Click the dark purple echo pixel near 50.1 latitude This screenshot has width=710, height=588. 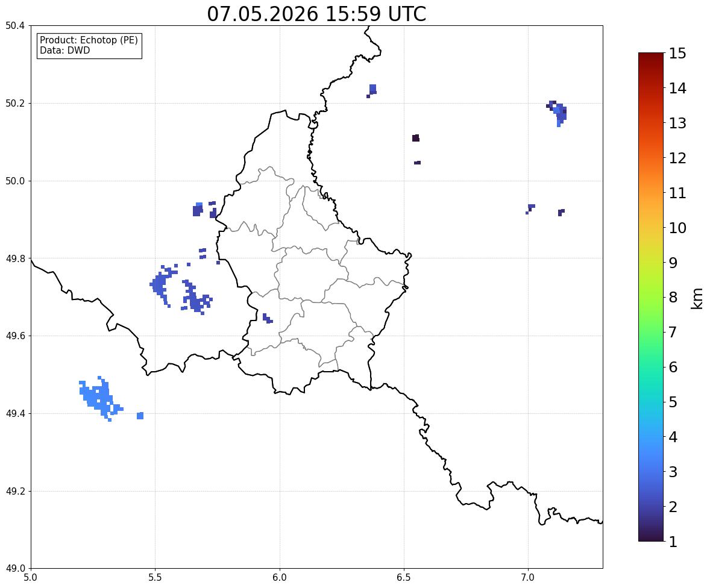tap(416, 138)
